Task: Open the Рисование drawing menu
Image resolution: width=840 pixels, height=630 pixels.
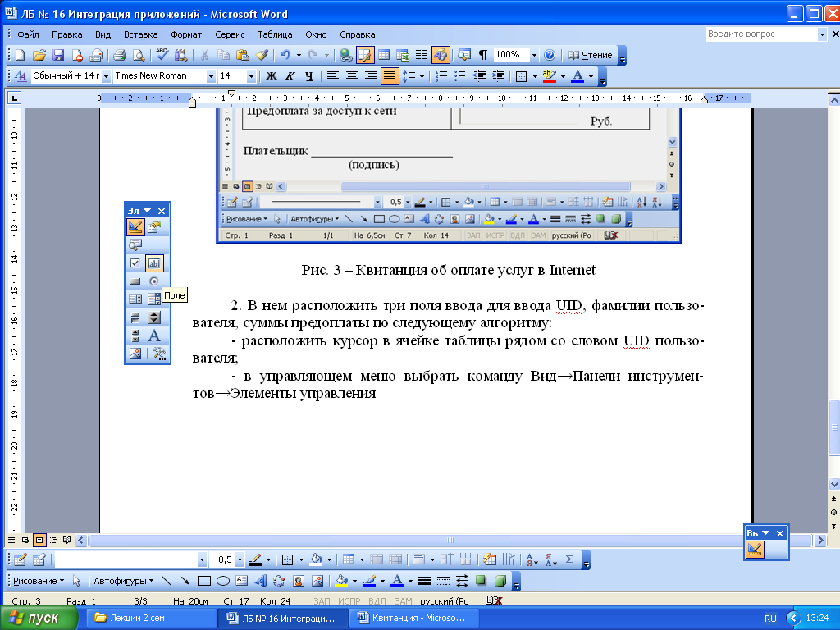Action: pyautogui.click(x=39, y=581)
